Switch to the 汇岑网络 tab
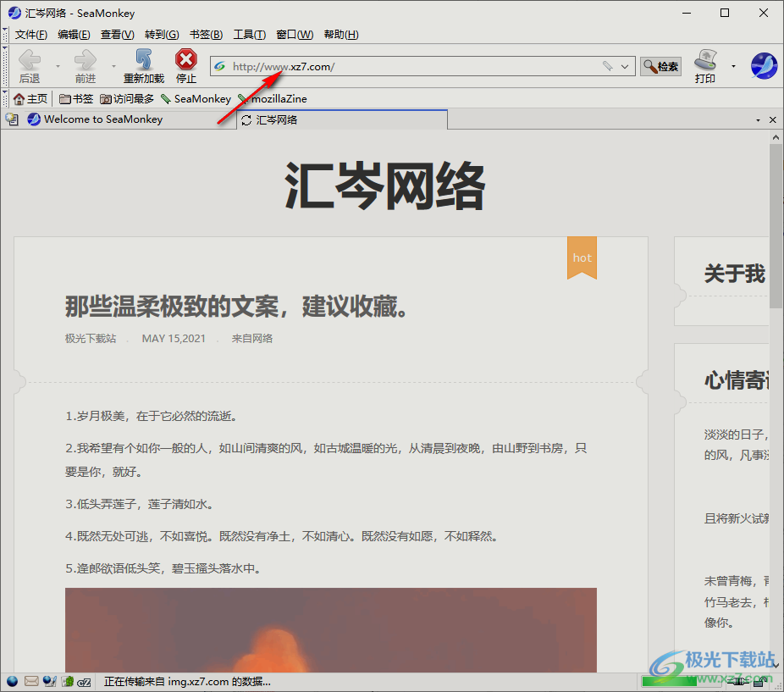 (x=342, y=119)
